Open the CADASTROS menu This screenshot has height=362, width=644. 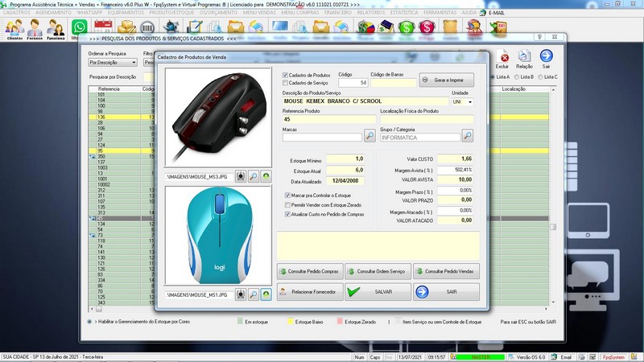tap(16, 13)
